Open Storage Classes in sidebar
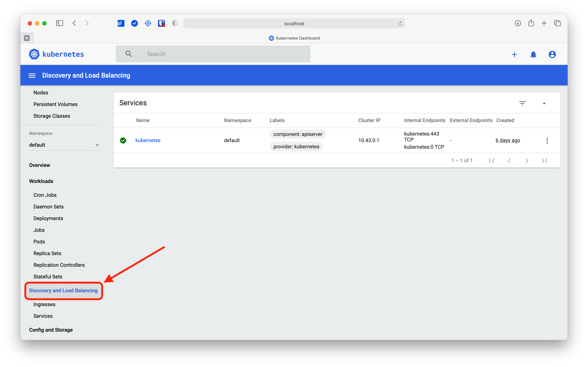The height and width of the screenshot is (367, 588). 52,116
